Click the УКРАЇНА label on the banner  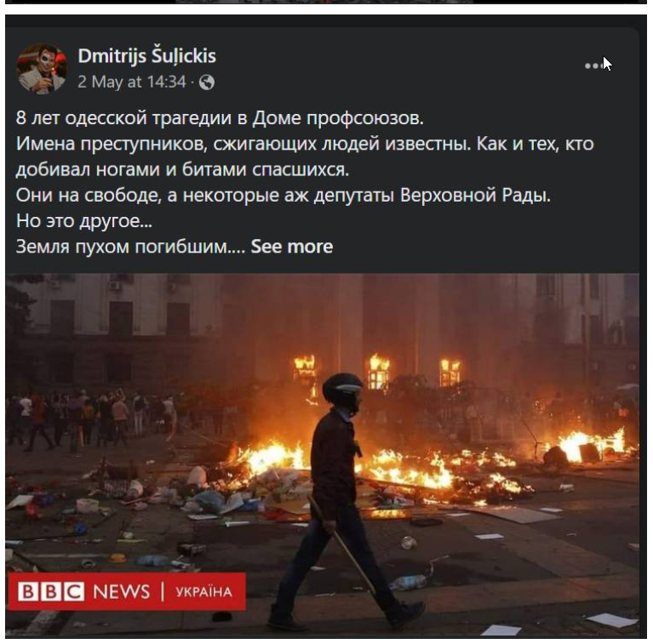click(203, 592)
